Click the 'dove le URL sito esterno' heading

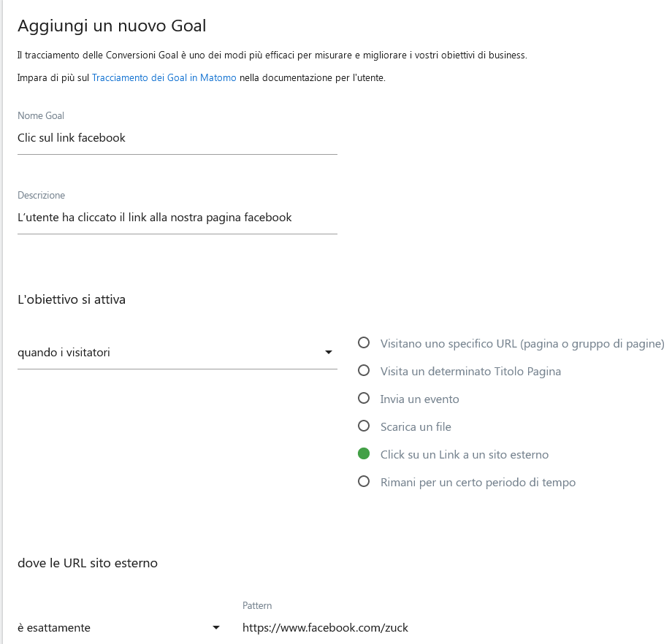pyautogui.click(x=88, y=563)
